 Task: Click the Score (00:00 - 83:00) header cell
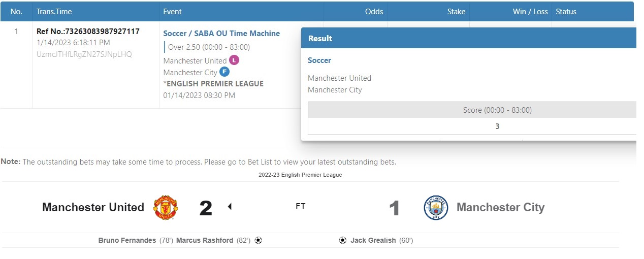pos(497,110)
